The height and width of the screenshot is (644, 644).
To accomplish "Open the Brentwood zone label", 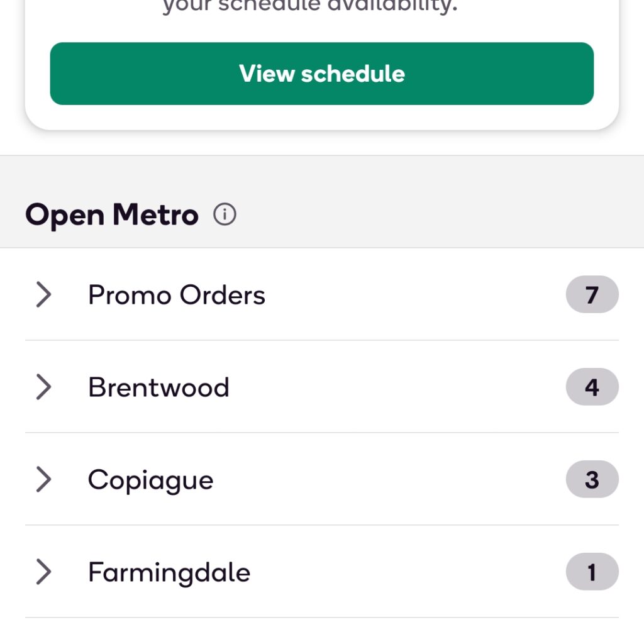I will (158, 387).
